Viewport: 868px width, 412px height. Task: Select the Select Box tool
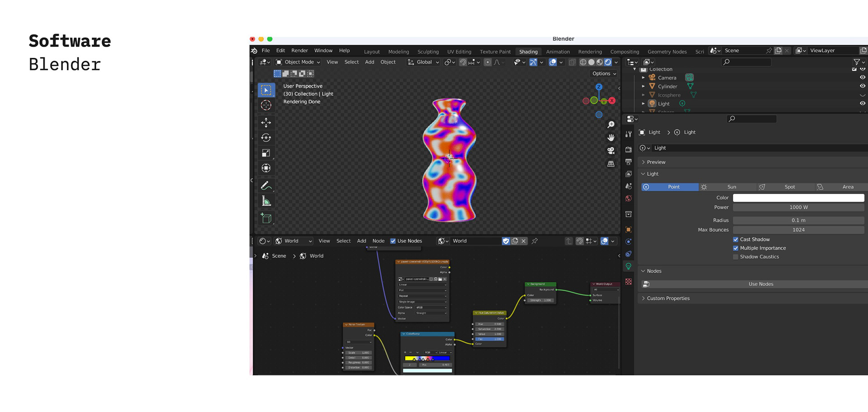pyautogui.click(x=266, y=90)
